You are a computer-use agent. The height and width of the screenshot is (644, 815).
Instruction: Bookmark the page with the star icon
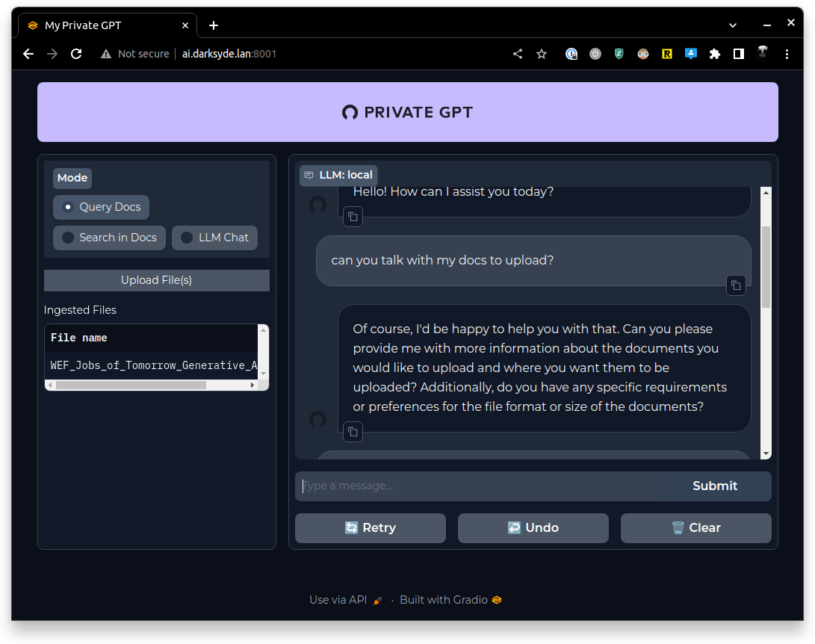542,54
